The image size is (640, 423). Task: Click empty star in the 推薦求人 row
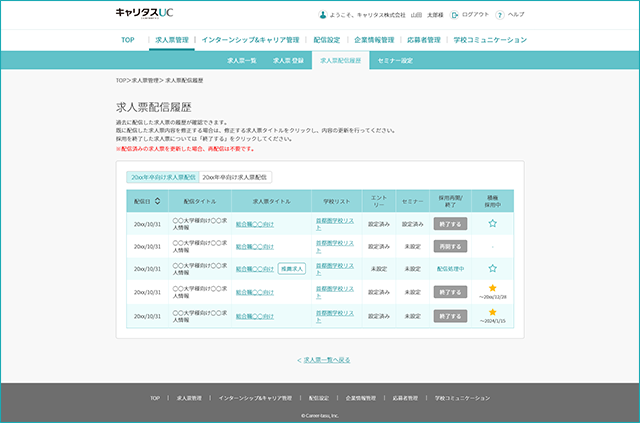(x=493, y=268)
